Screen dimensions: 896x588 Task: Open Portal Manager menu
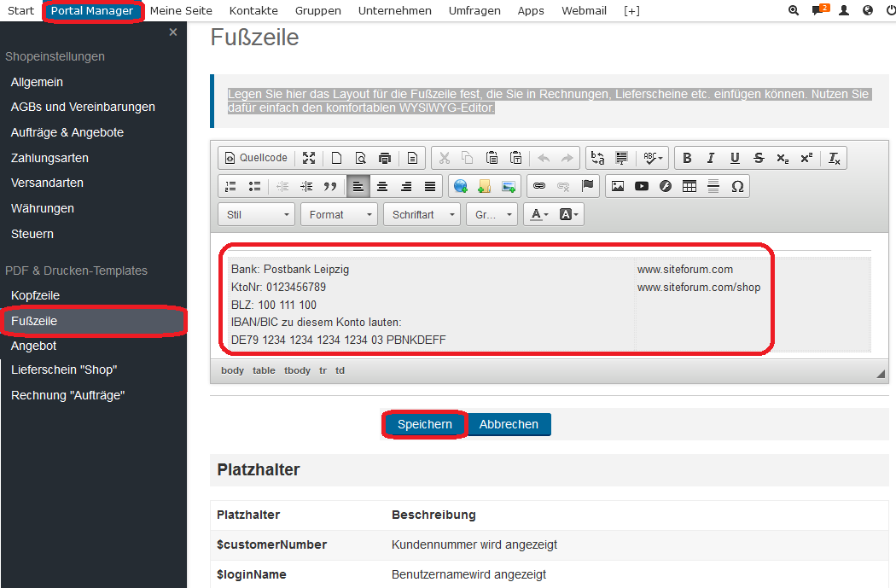[92, 11]
